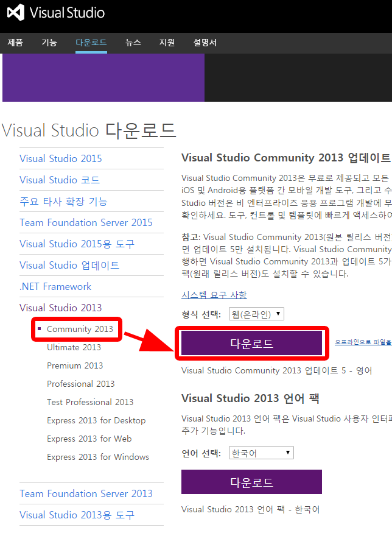Click the purple banner image
Viewport: 392px width, 533px height.
tap(103, 77)
